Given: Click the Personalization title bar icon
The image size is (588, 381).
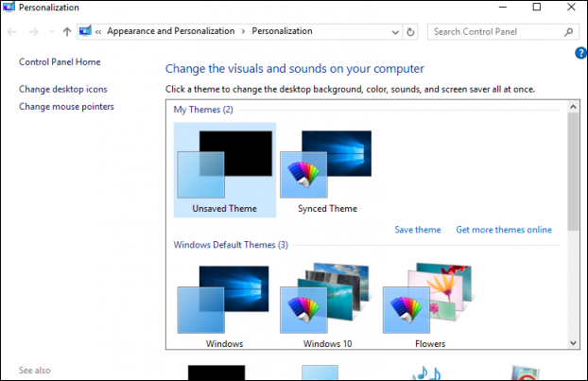Looking at the screenshot, I should (9, 7).
